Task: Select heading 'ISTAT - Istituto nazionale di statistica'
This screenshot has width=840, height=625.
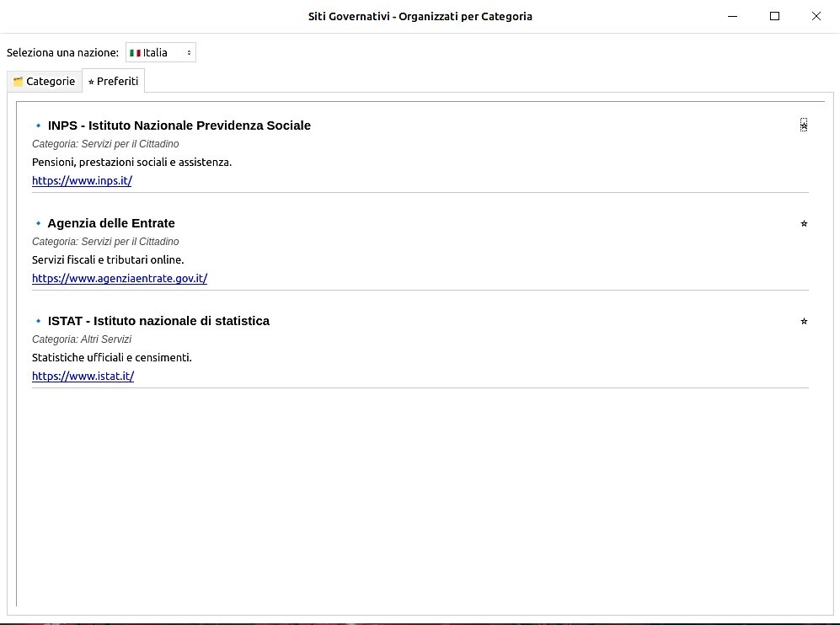Action: tap(158, 321)
